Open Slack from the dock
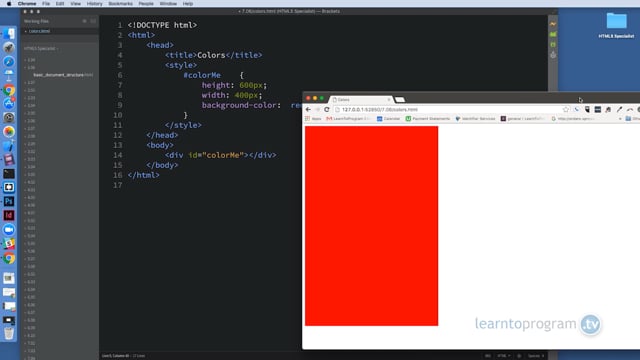The height and width of the screenshot is (360, 640). (9, 244)
